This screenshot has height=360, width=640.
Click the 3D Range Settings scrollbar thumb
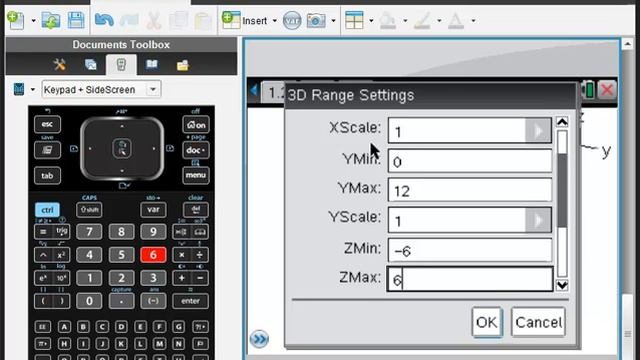coord(562,190)
